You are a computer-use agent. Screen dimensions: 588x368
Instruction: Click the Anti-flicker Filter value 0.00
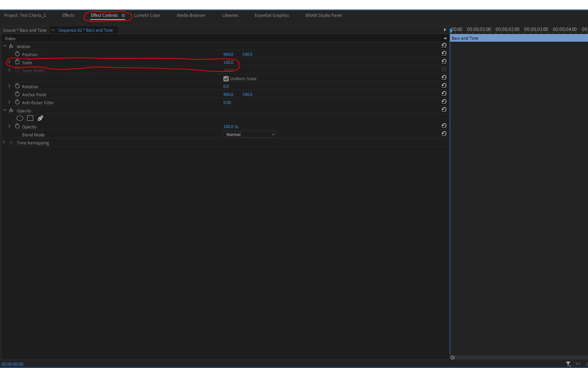coord(227,102)
